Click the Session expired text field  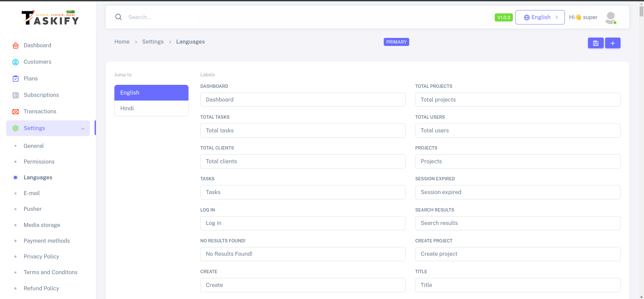517,192
